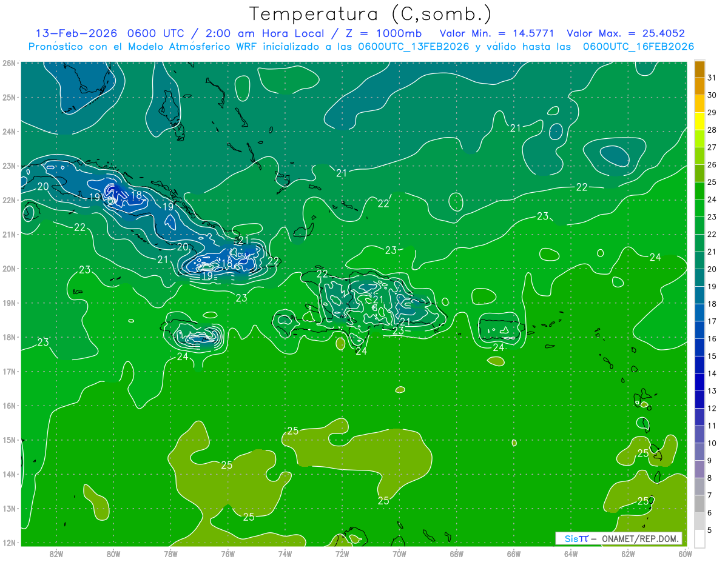Image resolution: width=728 pixels, height=562 pixels.
Task: Click the dark orange swatch above legend 31
Action: point(700,69)
